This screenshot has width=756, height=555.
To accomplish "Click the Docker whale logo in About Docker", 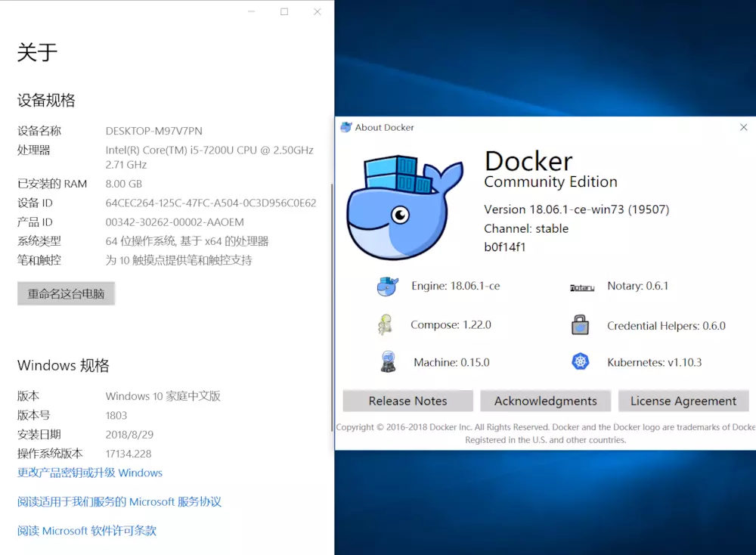I will [x=405, y=207].
